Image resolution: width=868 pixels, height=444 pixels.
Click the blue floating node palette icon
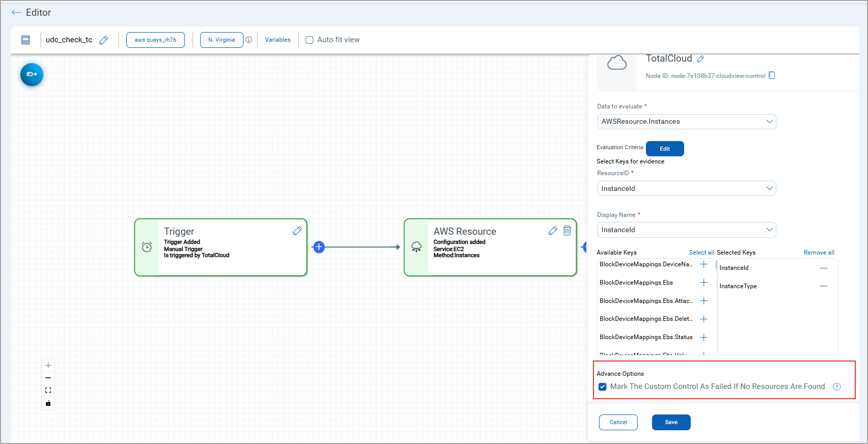coord(32,74)
